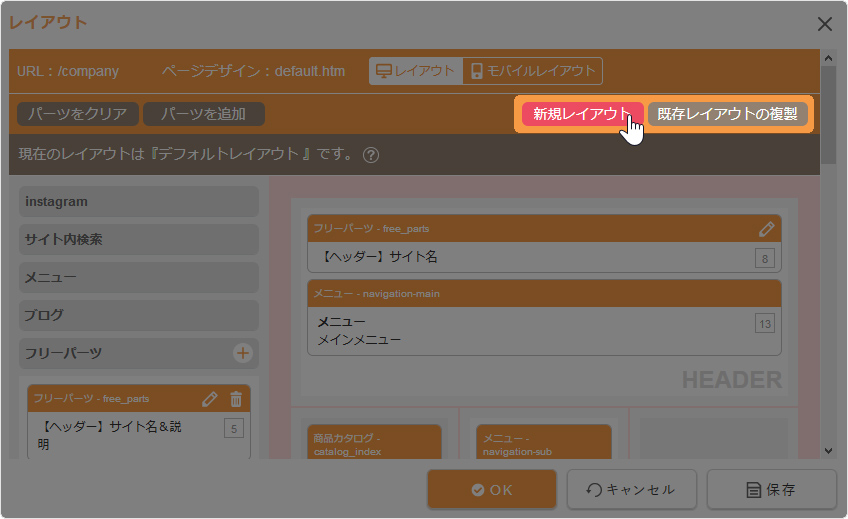Screen dimensions: 848x519
Task: Expand the instagram parts category
Action: coord(138,202)
